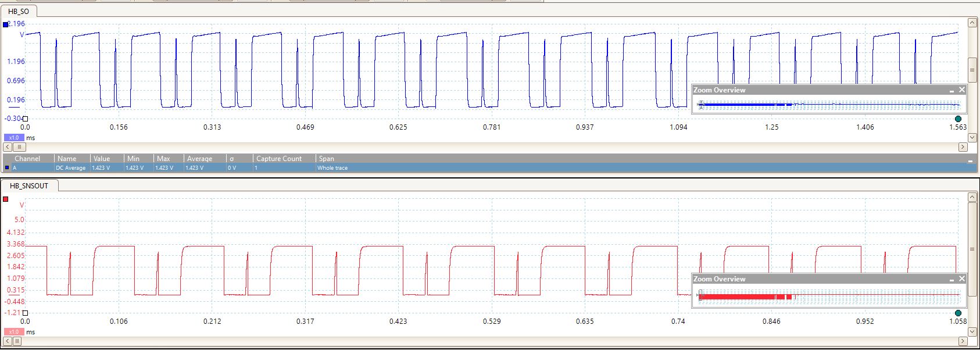Viewport: 980px width, 350px height.
Task: Click the Whole trace span cell
Action: [332, 168]
